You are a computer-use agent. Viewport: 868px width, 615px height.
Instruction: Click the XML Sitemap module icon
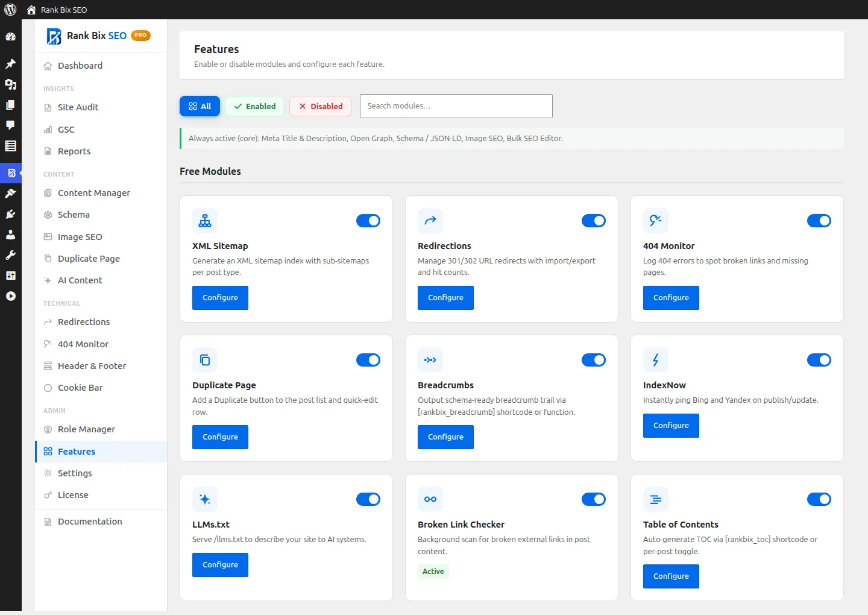pos(205,221)
